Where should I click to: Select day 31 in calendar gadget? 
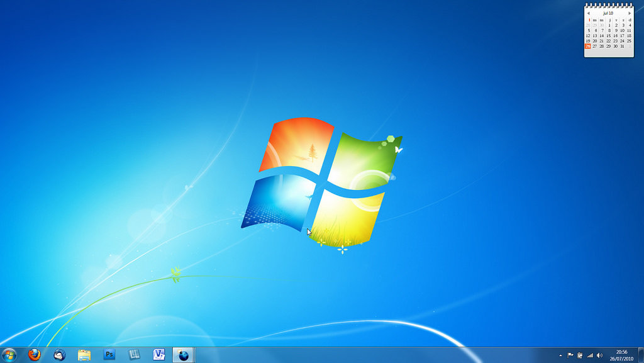[x=623, y=47]
